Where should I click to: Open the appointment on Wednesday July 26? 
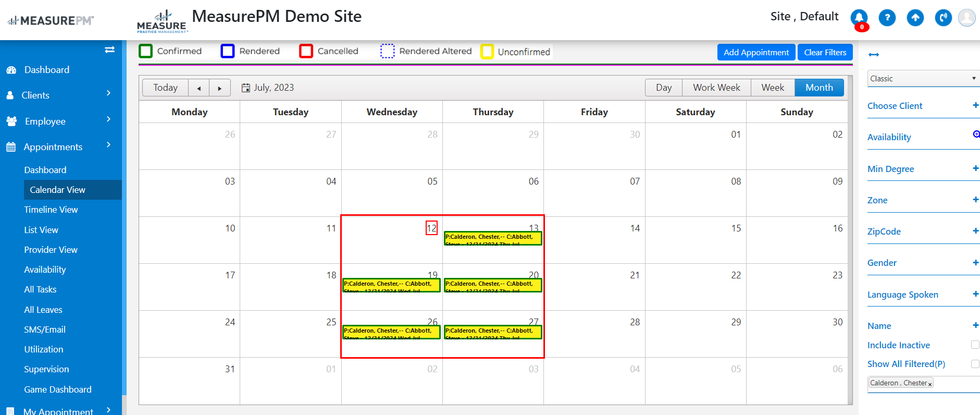tap(392, 332)
